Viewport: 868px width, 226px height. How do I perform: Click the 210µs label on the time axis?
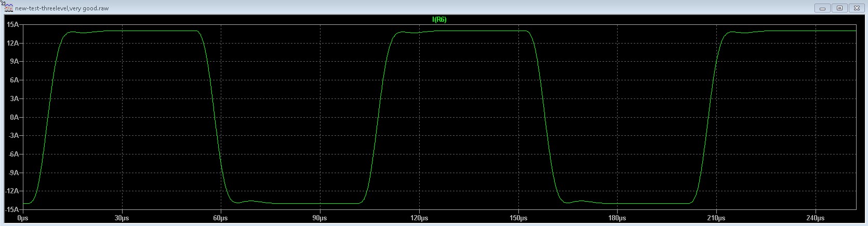716,218
